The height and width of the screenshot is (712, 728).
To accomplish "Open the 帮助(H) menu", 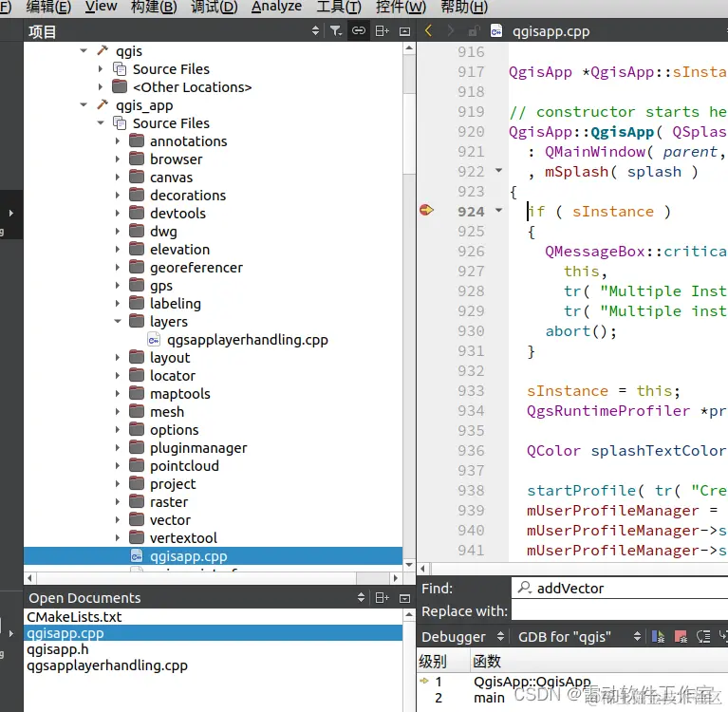I will (x=464, y=7).
